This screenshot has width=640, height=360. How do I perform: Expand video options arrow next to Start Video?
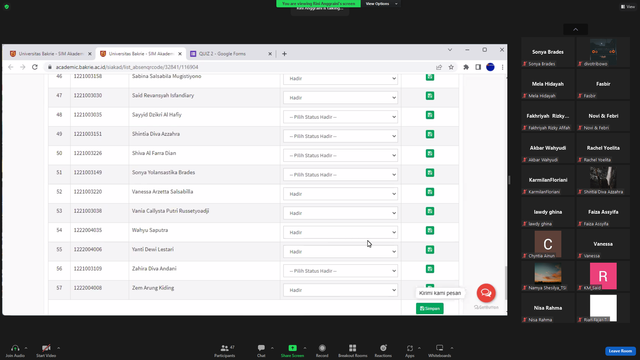[x=58, y=348]
